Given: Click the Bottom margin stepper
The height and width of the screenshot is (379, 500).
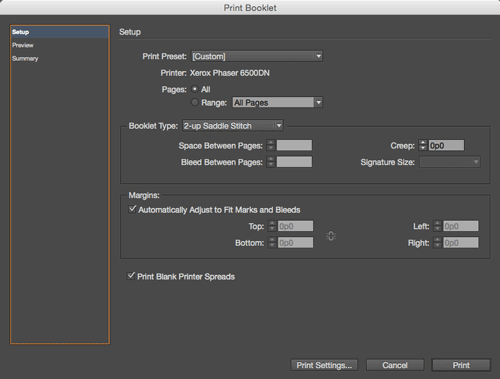Looking at the screenshot, I should (x=272, y=243).
